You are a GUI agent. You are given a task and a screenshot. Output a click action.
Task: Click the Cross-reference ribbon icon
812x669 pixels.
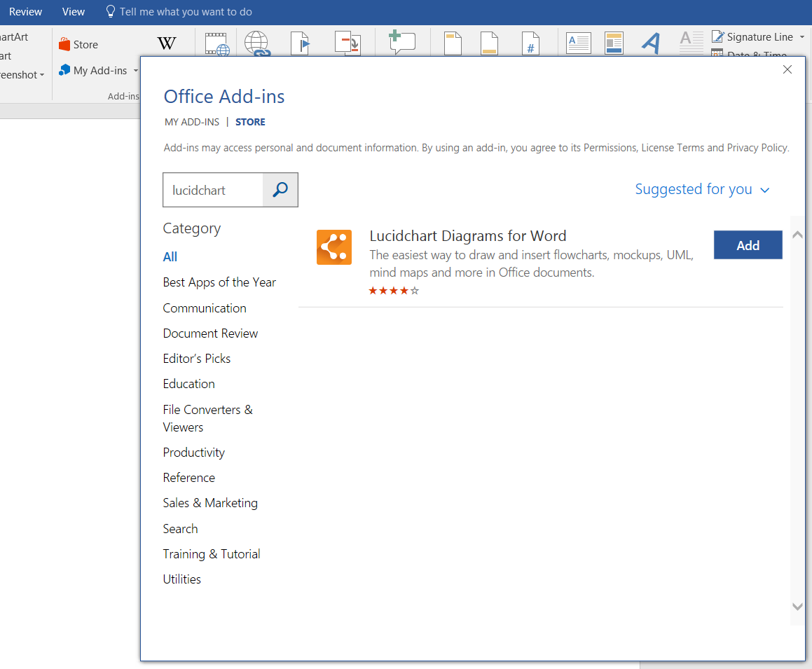coord(347,43)
